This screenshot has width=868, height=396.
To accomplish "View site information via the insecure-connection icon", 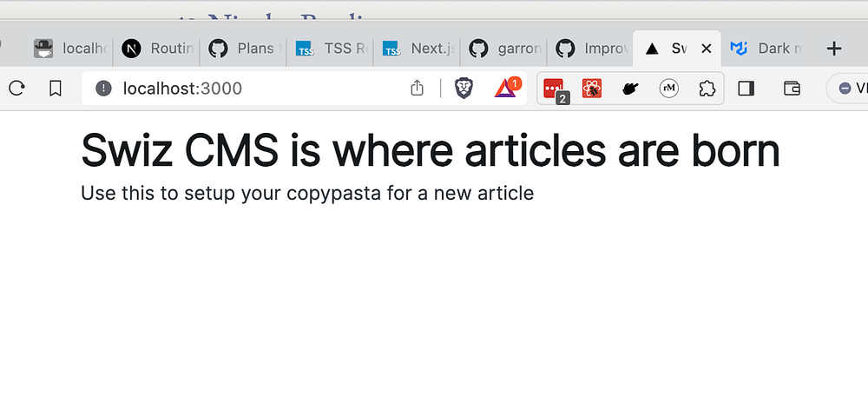I will [x=103, y=88].
